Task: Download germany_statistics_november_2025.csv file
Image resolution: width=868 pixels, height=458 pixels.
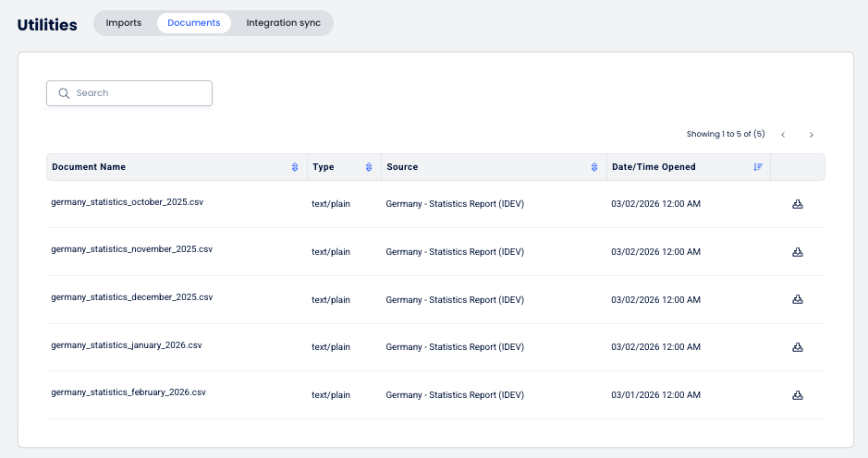Action: pyautogui.click(x=798, y=251)
